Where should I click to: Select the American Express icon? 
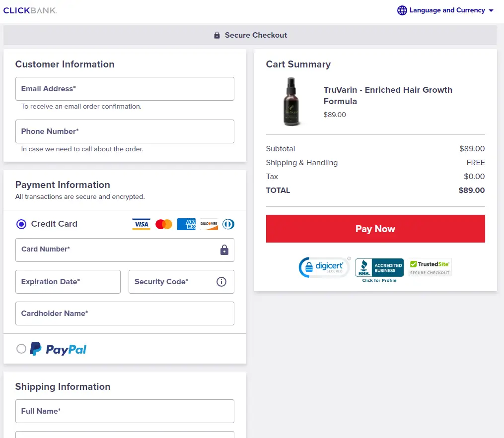pyautogui.click(x=186, y=224)
